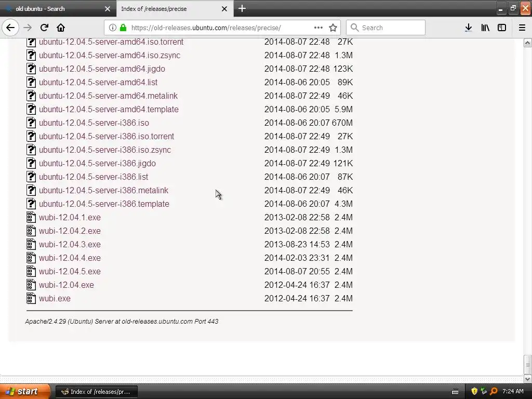Open ubuntu-12.04.5-server-amd64.metalink link
532x399 pixels.
point(108,96)
